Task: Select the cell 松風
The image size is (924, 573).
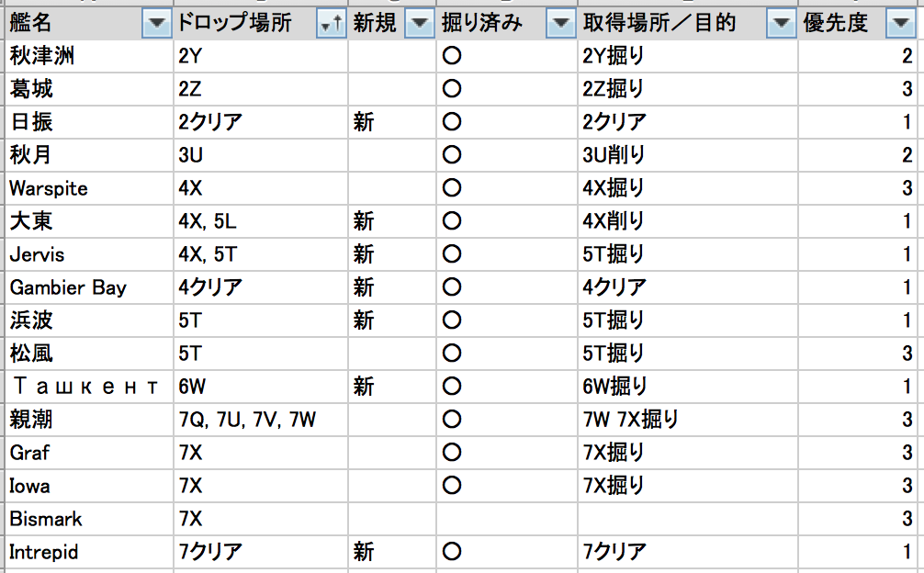Action: pos(89,354)
